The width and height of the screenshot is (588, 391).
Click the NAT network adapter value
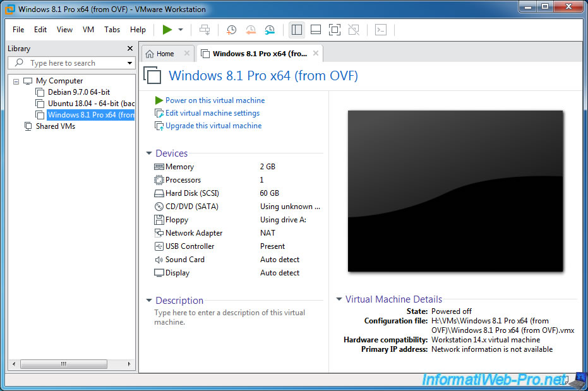click(x=267, y=233)
